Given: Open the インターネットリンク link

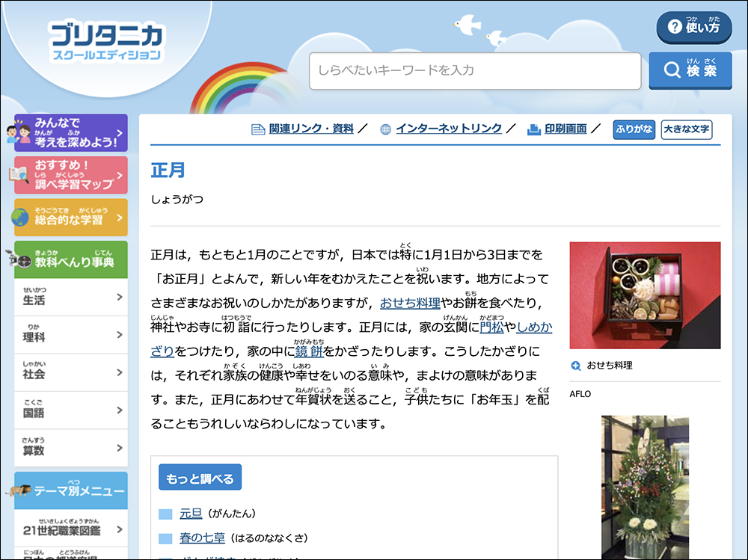Looking at the screenshot, I should [x=448, y=129].
